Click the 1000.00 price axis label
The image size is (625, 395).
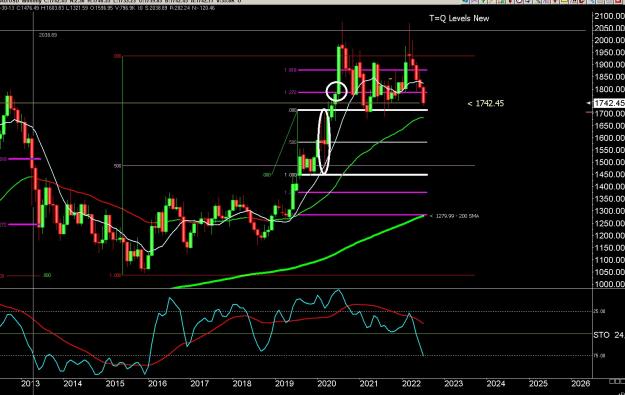[x=609, y=285]
